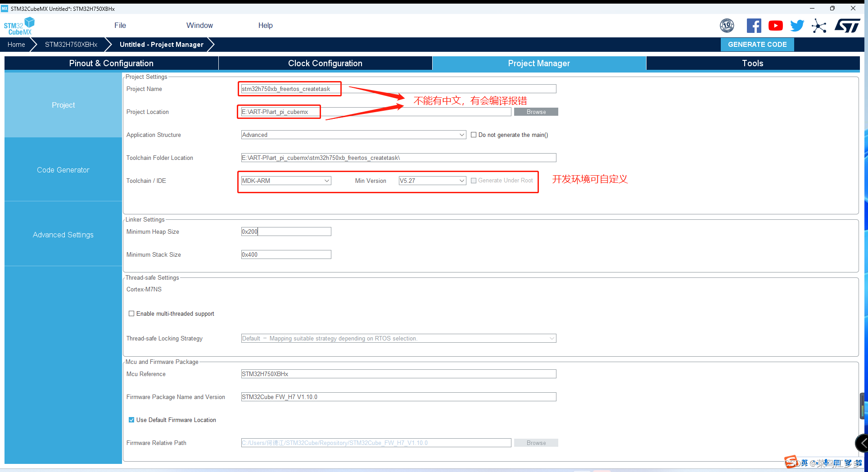
Task: Toggle Do not generate the main() checkbox
Action: tap(474, 135)
